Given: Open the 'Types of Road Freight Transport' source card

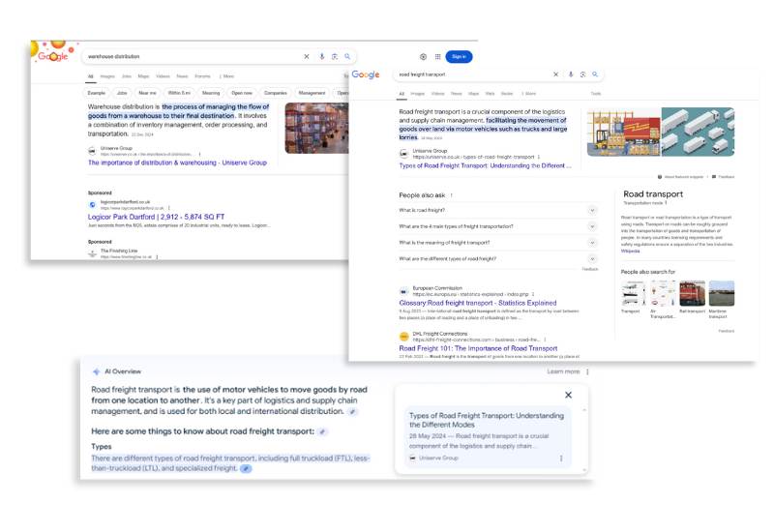Looking at the screenshot, I should tap(488, 437).
